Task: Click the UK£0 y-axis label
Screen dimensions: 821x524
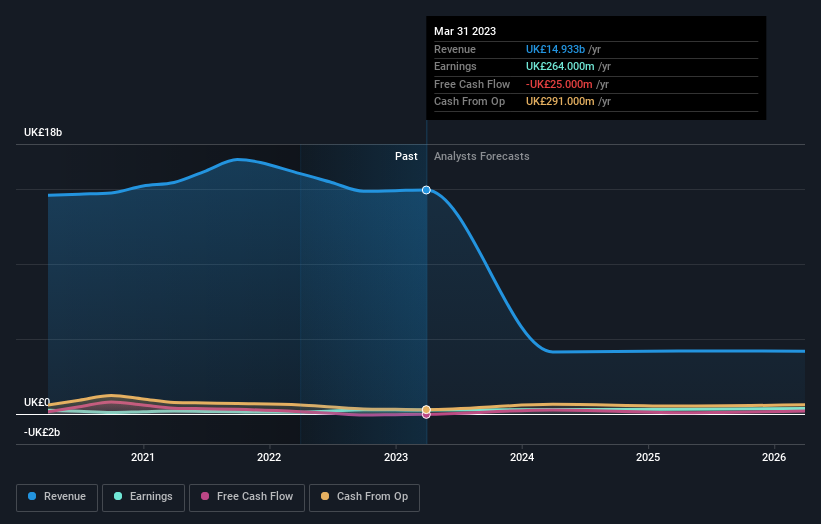Action: [37, 403]
